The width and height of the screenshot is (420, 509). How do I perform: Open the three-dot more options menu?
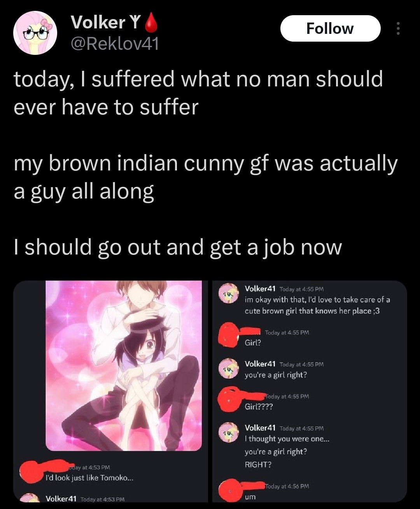397,28
